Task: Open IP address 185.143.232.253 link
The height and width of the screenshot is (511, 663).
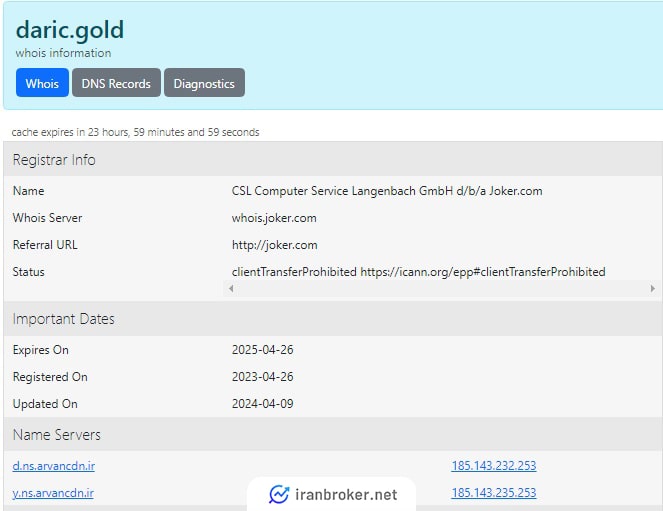Action: coord(494,466)
